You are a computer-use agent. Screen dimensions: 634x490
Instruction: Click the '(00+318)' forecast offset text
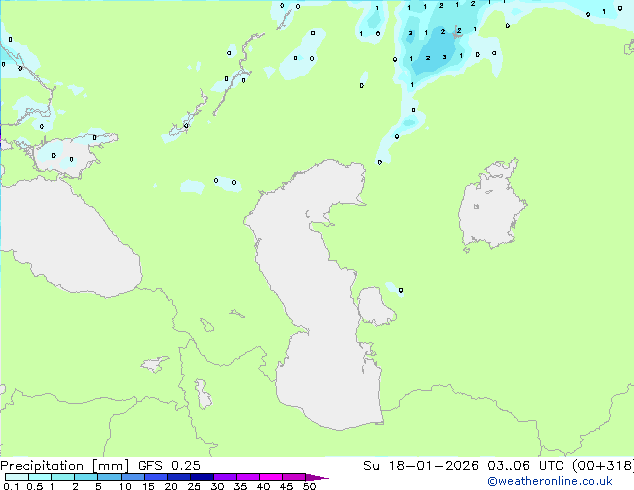tap(603, 466)
